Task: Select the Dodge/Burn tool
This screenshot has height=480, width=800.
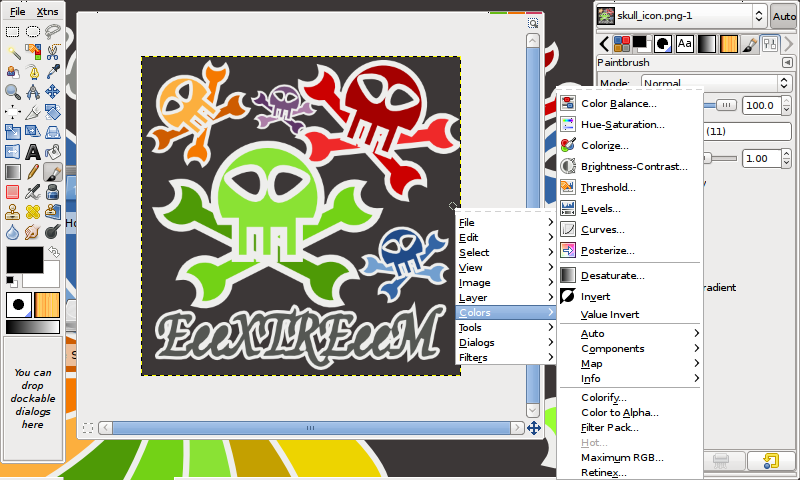Action: coord(53,232)
